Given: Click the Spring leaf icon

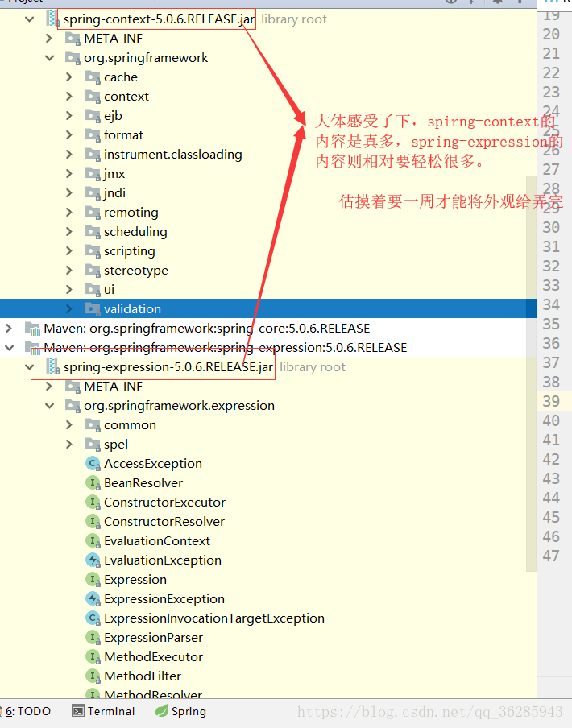Looking at the screenshot, I should tap(162, 711).
